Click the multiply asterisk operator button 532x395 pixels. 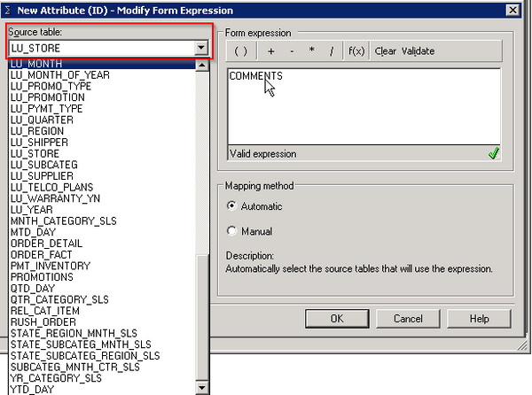pyautogui.click(x=311, y=51)
